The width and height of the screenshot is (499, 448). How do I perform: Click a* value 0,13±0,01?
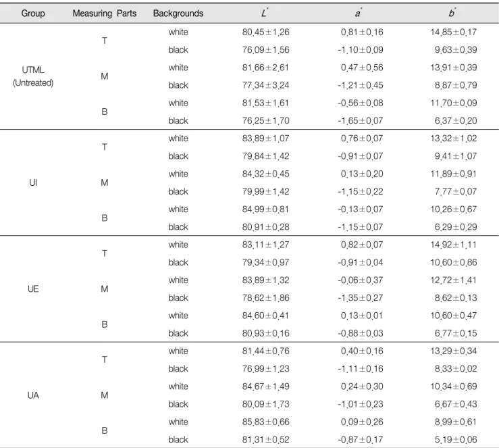[x=362, y=316]
